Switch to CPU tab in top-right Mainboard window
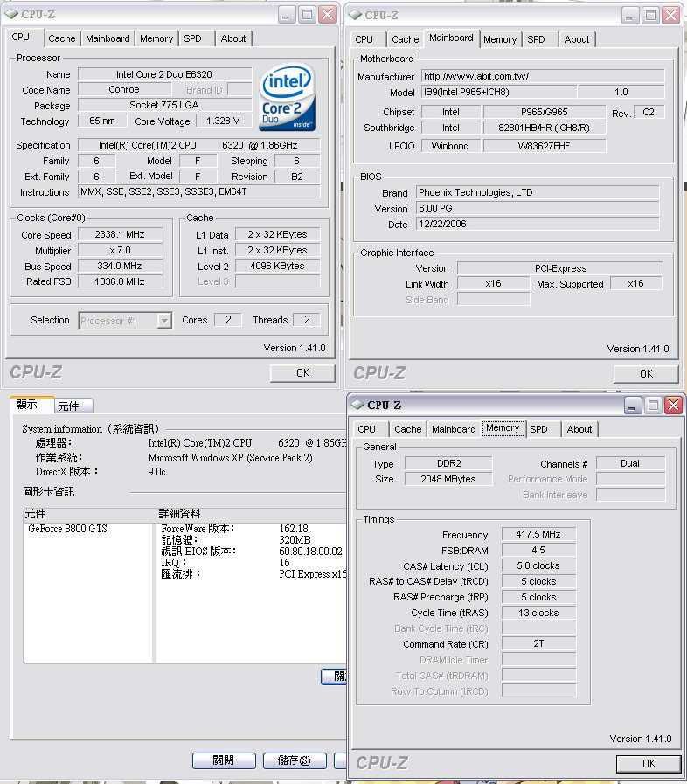Viewport: 687px width, 784px height. tap(364, 39)
